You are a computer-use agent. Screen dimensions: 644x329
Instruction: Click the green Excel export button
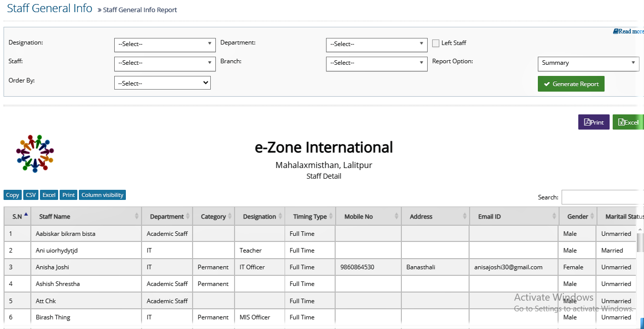coord(628,122)
